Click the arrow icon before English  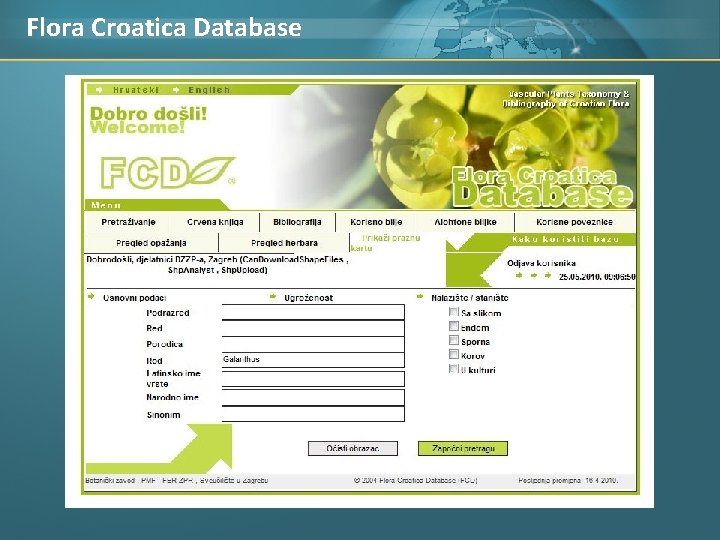176,90
